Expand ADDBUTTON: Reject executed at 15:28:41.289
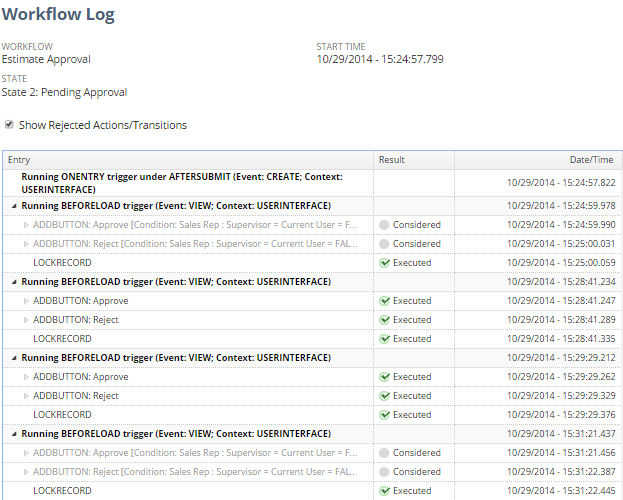623x500 pixels. (x=26, y=320)
